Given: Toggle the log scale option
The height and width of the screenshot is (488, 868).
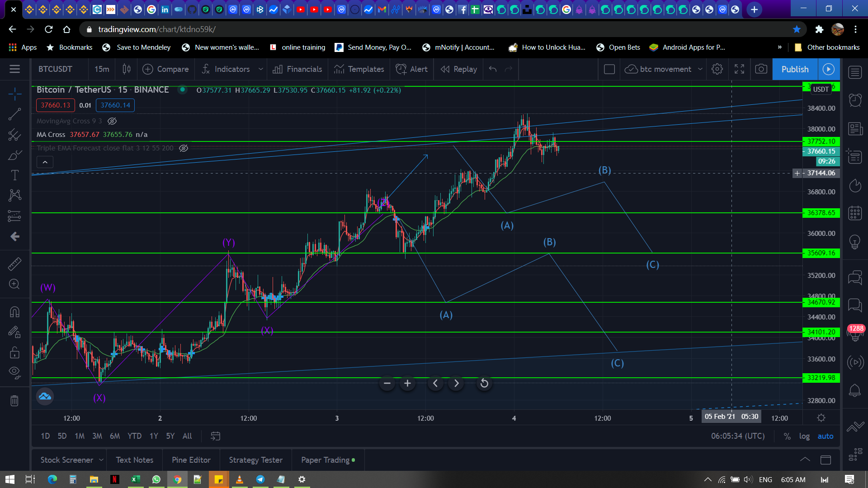Looking at the screenshot, I should pyautogui.click(x=804, y=436).
